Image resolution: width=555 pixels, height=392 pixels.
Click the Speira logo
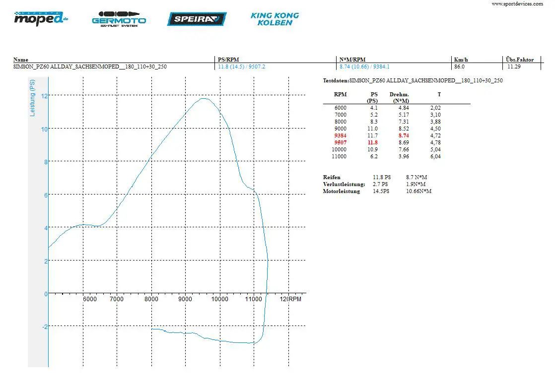[x=197, y=19]
